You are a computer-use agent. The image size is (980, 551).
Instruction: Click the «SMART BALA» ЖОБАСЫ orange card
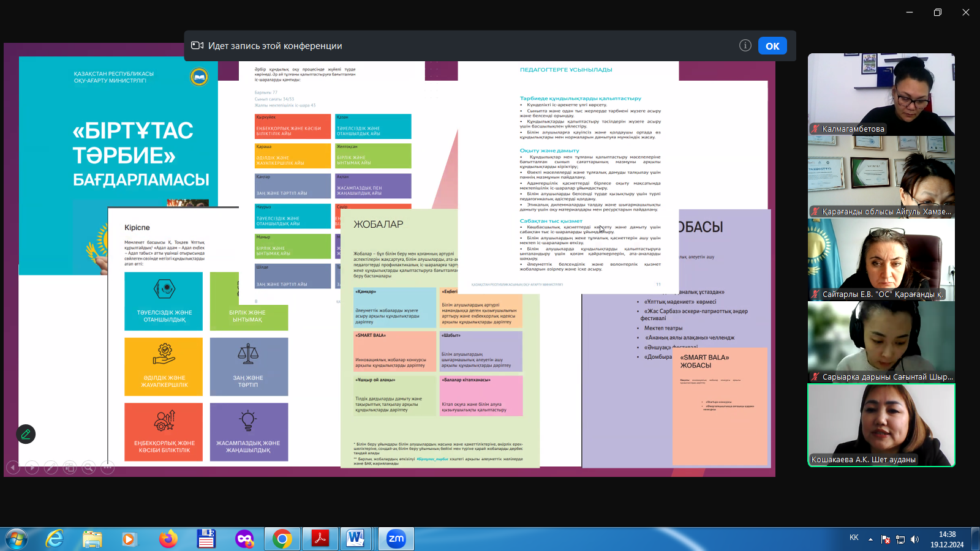point(720,407)
